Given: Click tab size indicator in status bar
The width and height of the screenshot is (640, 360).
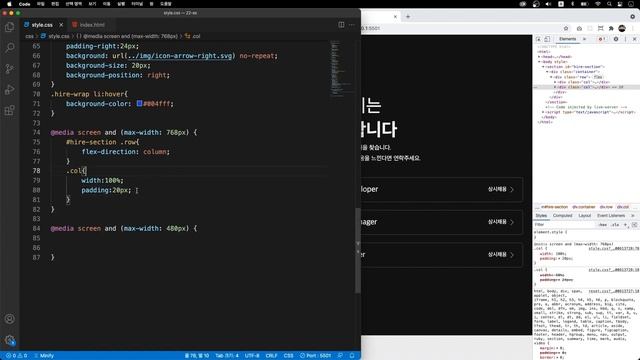Looking at the screenshot, I should click(227, 356).
